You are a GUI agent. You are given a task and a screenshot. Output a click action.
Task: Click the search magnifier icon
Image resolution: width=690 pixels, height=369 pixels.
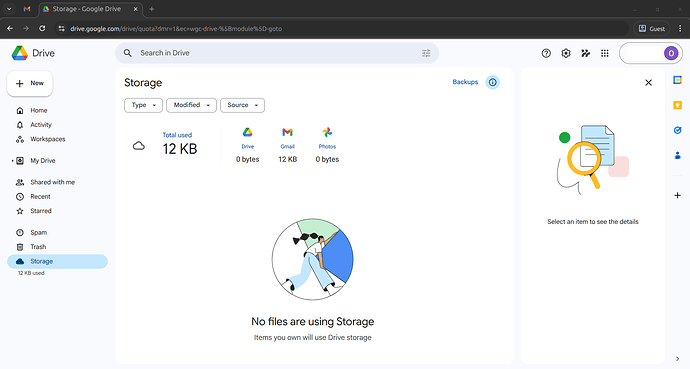(128, 53)
